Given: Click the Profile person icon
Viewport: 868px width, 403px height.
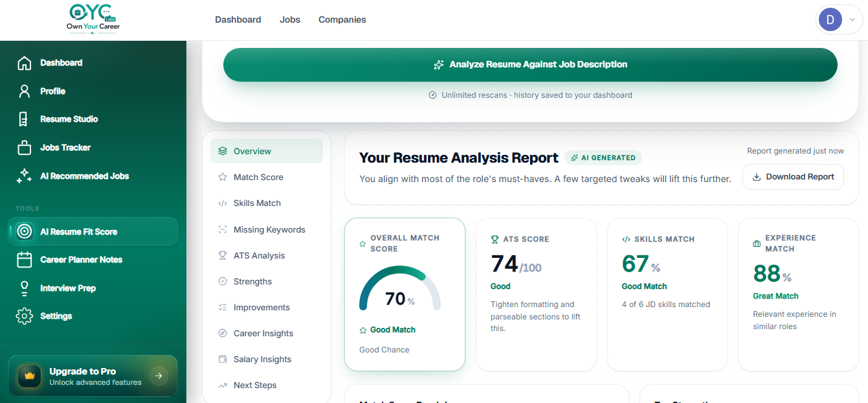Looking at the screenshot, I should [x=25, y=91].
